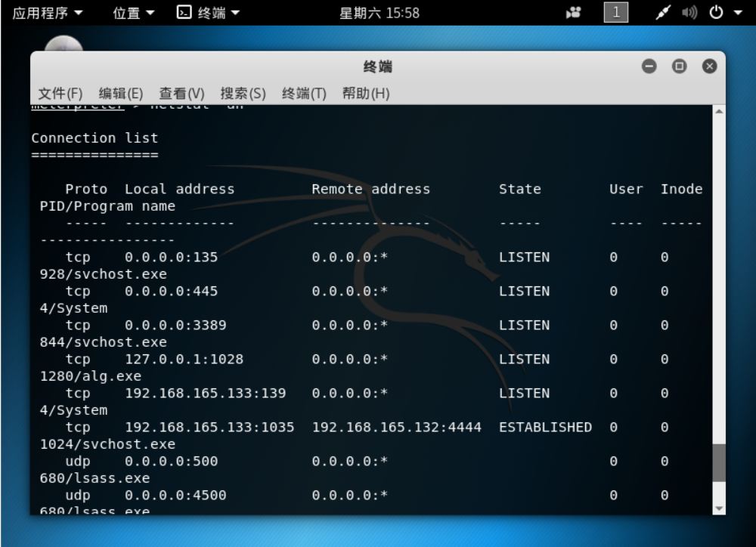756x547 pixels.
Task: Click the text 844/svchost.exe
Action: tap(103, 342)
